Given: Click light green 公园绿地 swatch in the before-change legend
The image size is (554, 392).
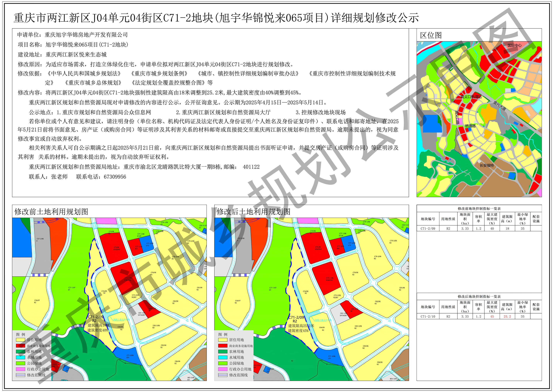Looking at the screenshot, I should tap(20, 363).
